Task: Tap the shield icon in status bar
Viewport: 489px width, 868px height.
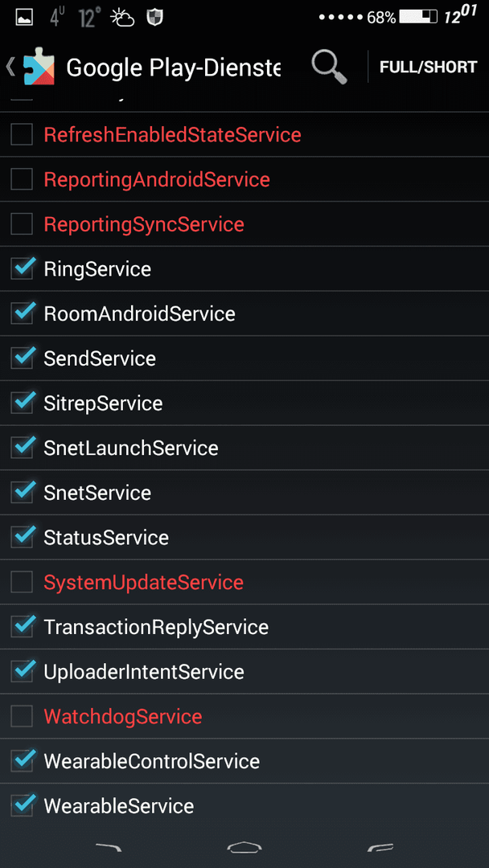Action: (x=154, y=18)
